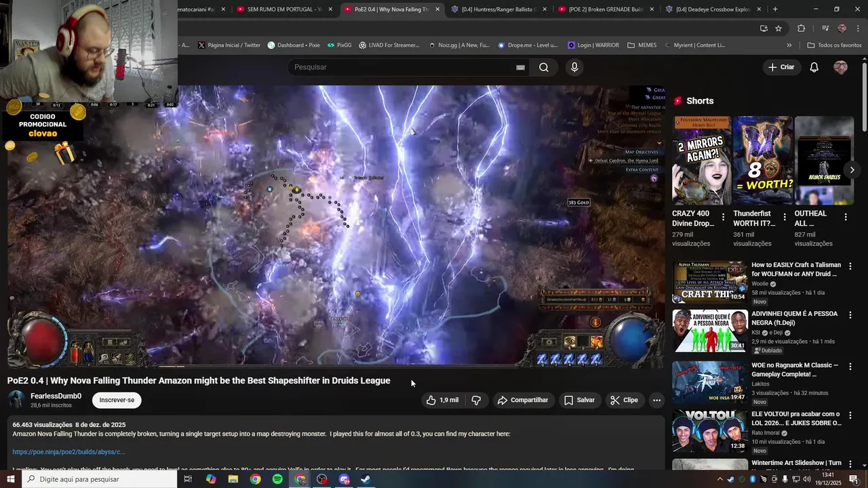Open the 'Todos os favoritos' bookmarks folder
The image size is (868, 488).
834,45
